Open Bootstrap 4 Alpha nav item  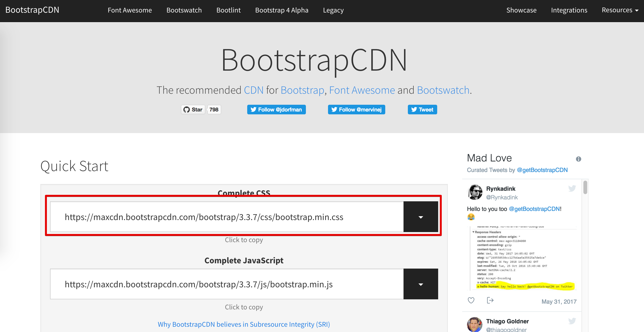pos(282,10)
